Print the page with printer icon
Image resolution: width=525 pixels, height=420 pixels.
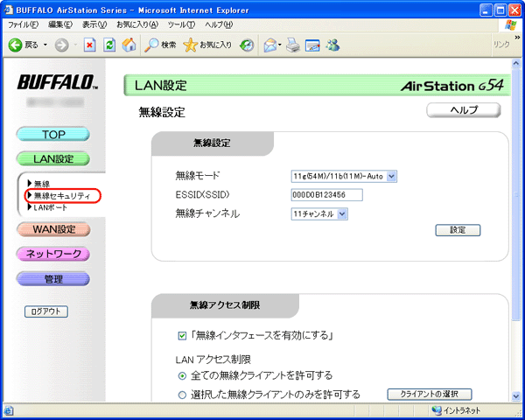pyautogui.click(x=293, y=45)
